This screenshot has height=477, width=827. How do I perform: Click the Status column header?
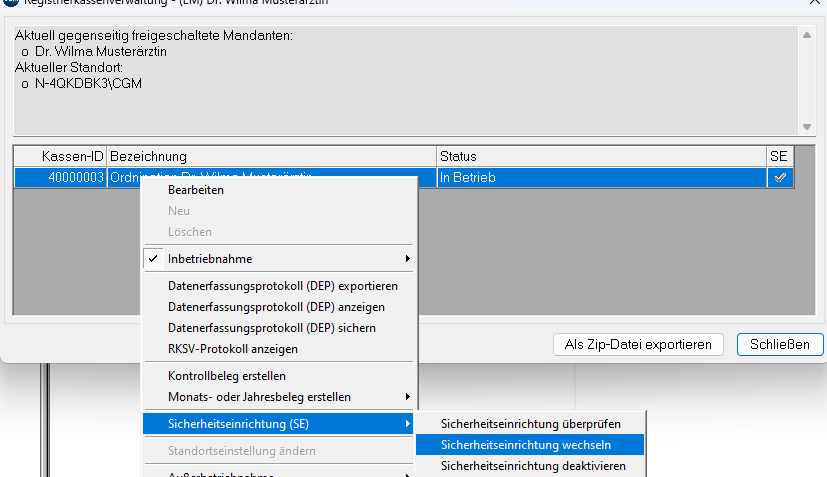coord(600,157)
